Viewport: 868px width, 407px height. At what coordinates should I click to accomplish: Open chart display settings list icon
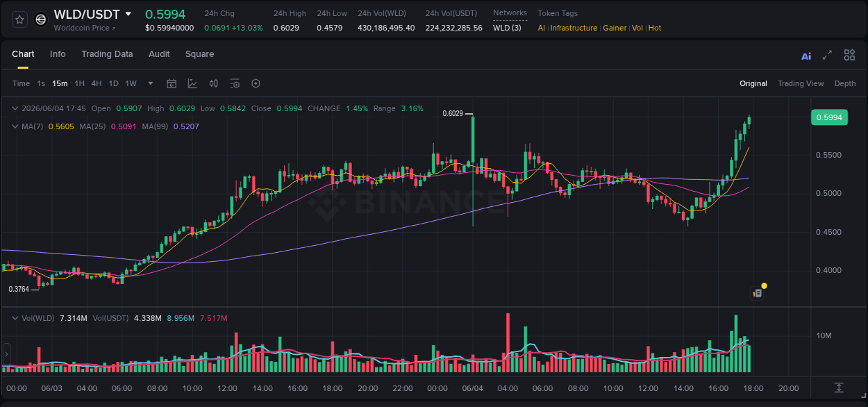tap(235, 83)
